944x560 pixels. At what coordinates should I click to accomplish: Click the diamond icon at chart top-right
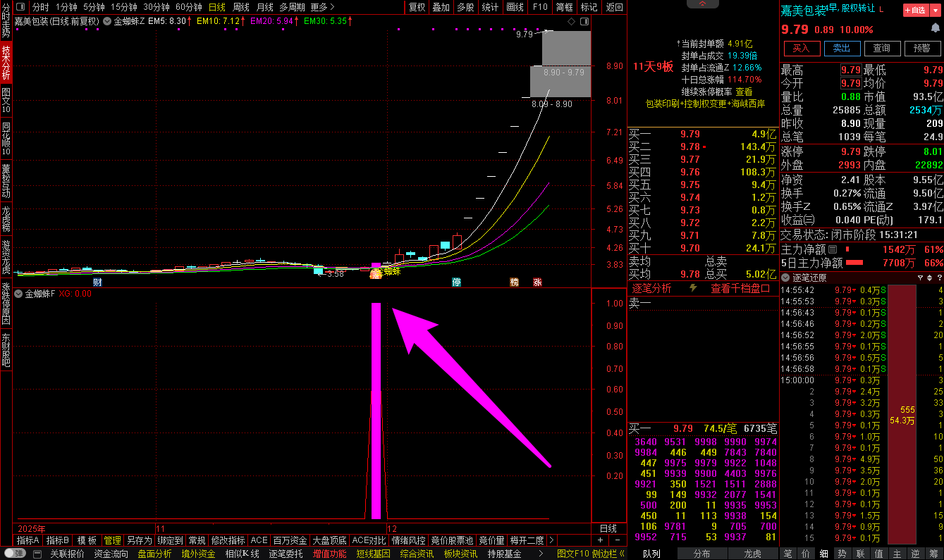click(x=571, y=21)
